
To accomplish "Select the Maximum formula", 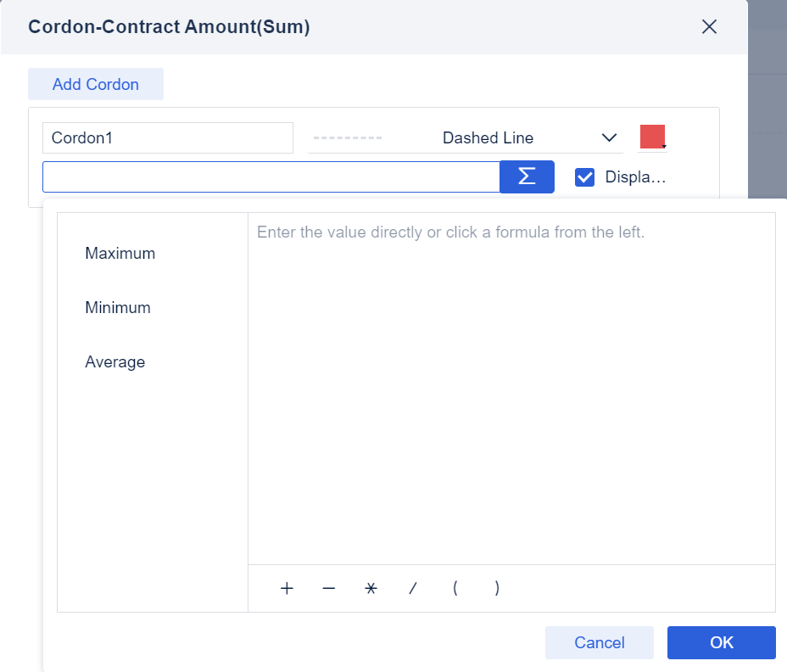I will tap(120, 254).
